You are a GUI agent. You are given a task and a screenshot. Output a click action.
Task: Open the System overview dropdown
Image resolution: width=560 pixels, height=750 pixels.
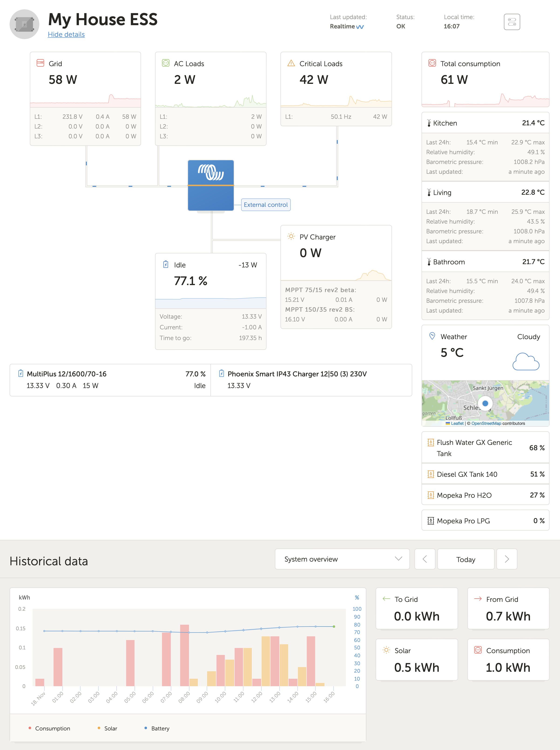point(342,559)
